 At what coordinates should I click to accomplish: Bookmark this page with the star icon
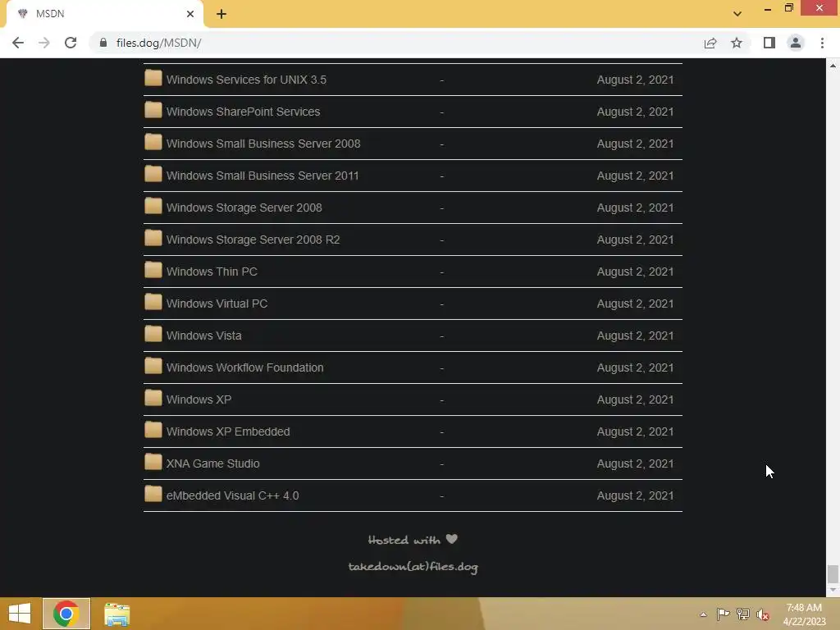pos(737,43)
